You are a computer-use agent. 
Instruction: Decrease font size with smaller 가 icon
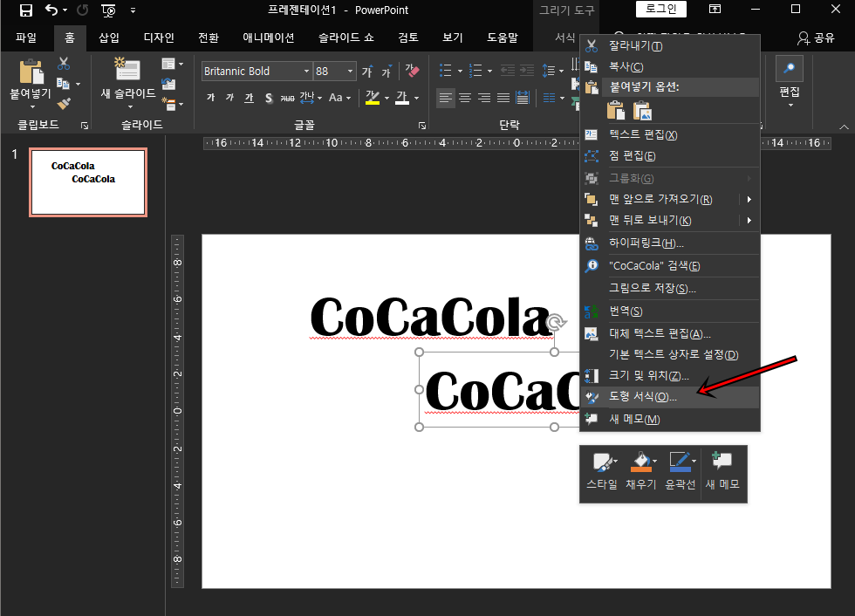click(386, 72)
